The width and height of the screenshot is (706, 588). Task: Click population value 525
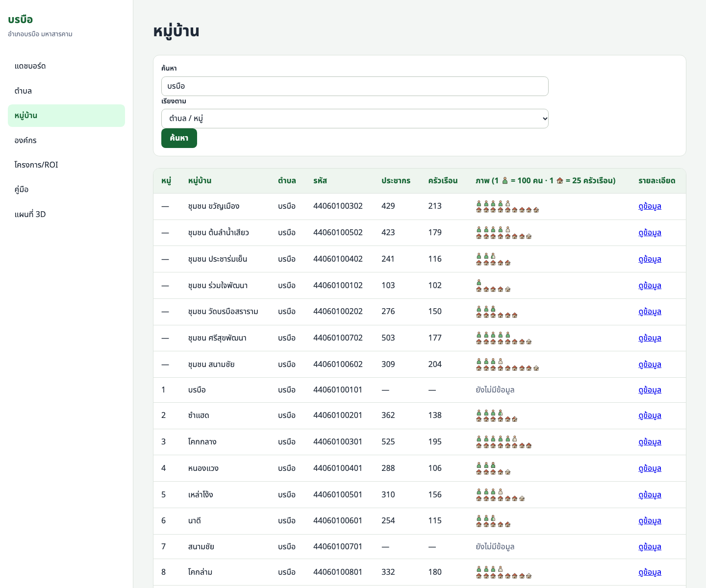pos(388,442)
